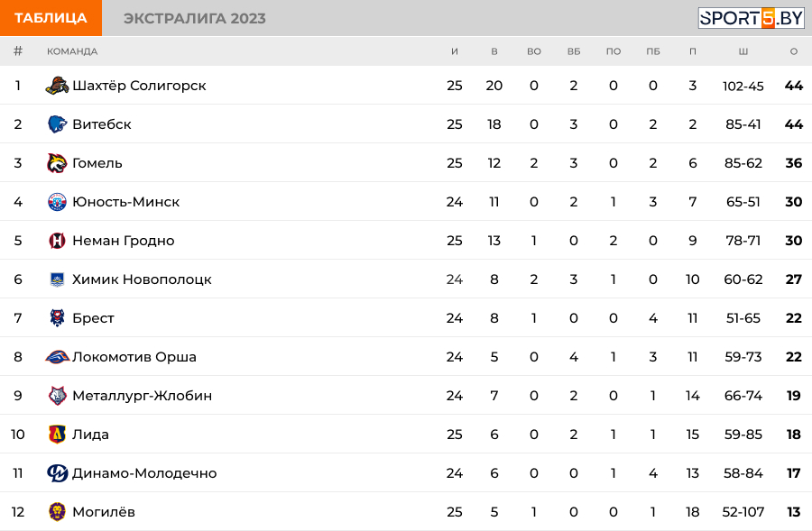Sort by the О points column header
This screenshot has height=531, width=812.
click(794, 51)
